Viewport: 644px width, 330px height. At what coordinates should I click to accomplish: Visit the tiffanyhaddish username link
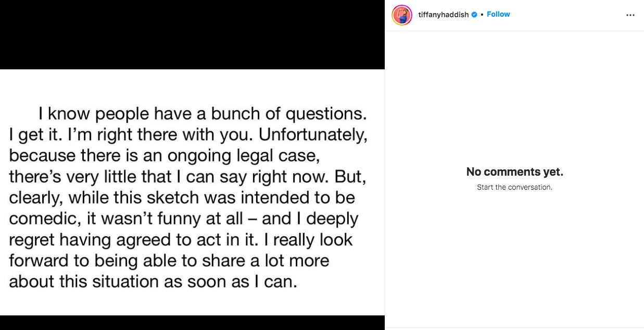point(443,15)
